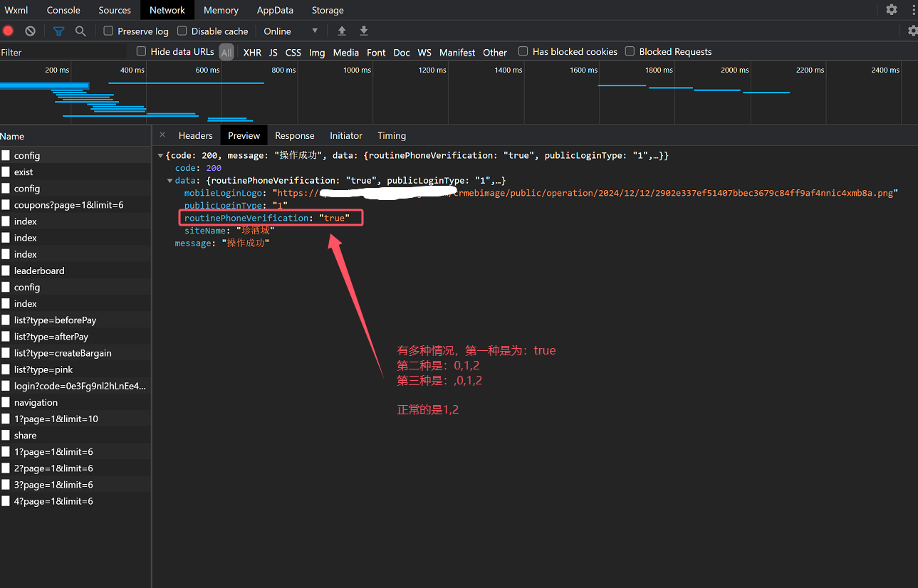Click into the Filter text field
The width and height of the screenshot is (918, 588).
pos(63,52)
